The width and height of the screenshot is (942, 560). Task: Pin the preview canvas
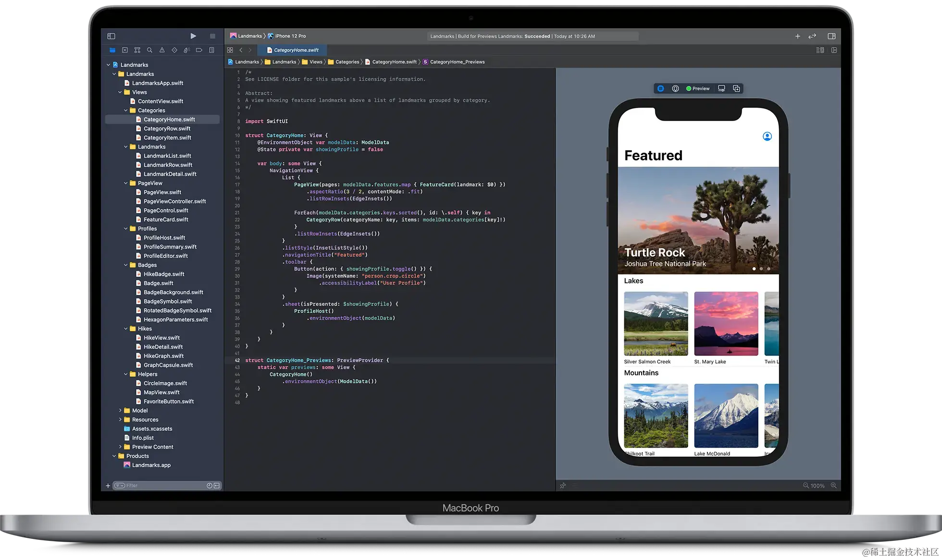[x=563, y=486]
